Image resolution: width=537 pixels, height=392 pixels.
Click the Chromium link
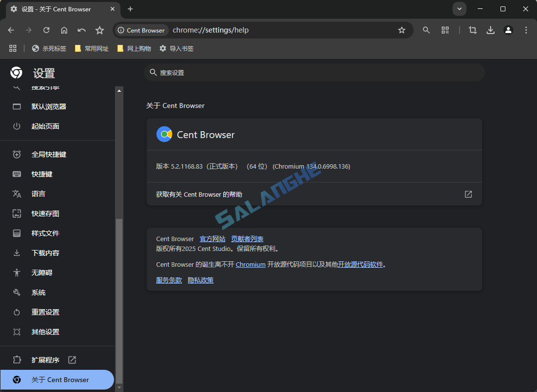[250, 264]
